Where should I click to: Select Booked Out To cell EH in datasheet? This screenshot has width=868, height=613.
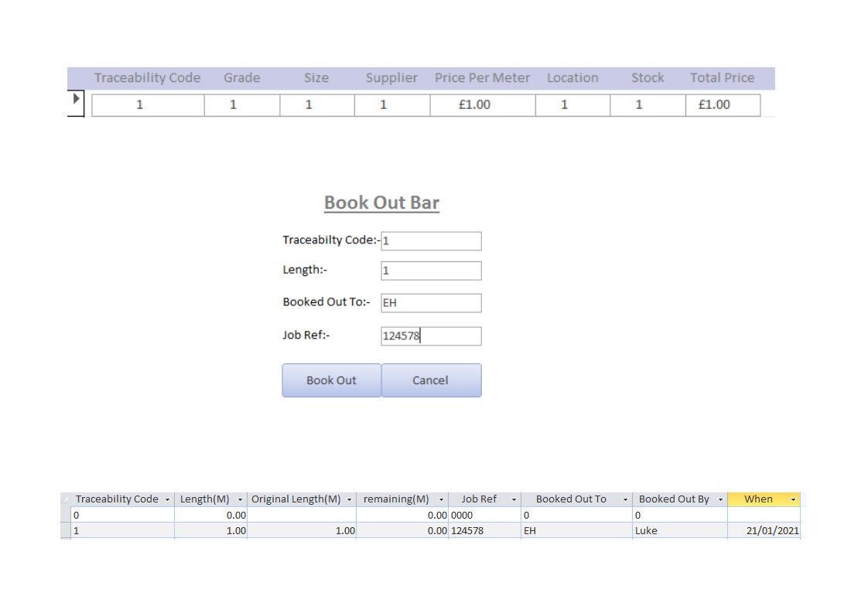coord(576,530)
